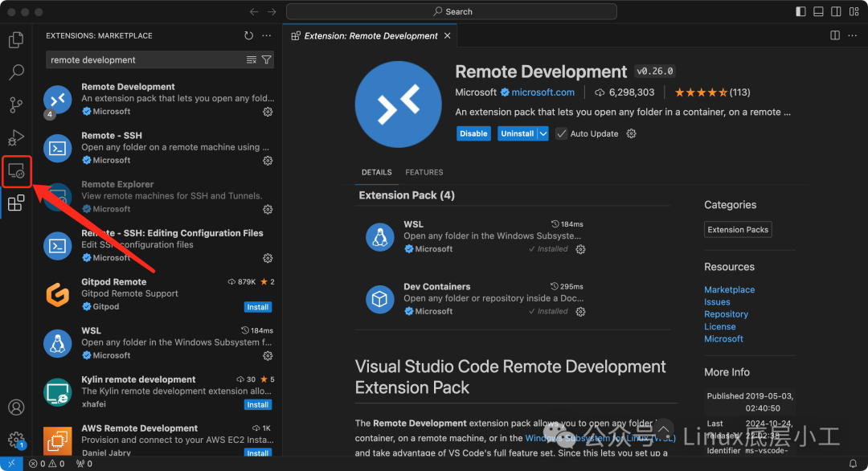
Task: Open the Search view in activity bar
Action: pyautogui.click(x=16, y=72)
